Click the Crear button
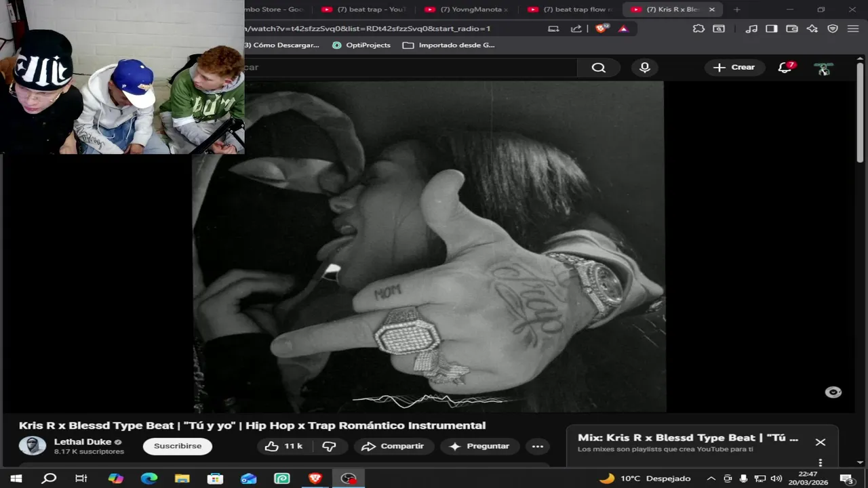Viewport: 868px width, 488px height. click(734, 67)
